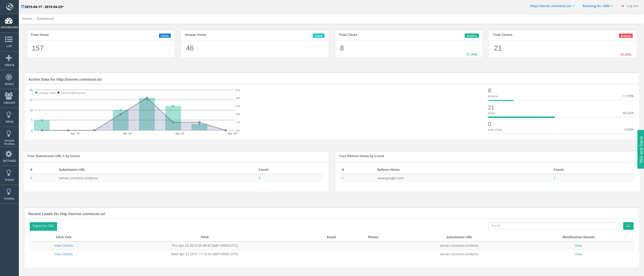Open notification View for Apr 23 lead
The image size is (644, 276).
pyautogui.click(x=578, y=245)
